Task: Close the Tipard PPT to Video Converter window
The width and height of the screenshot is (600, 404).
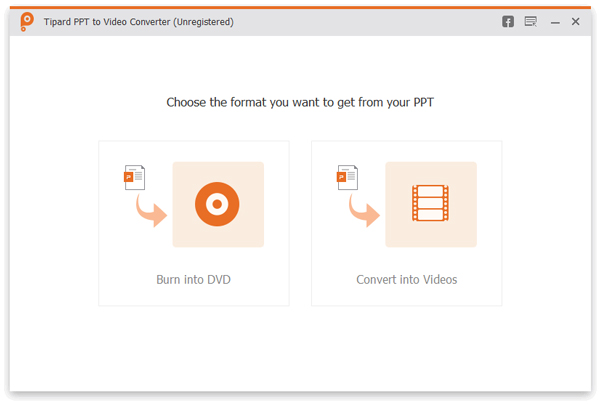Action: 576,22
